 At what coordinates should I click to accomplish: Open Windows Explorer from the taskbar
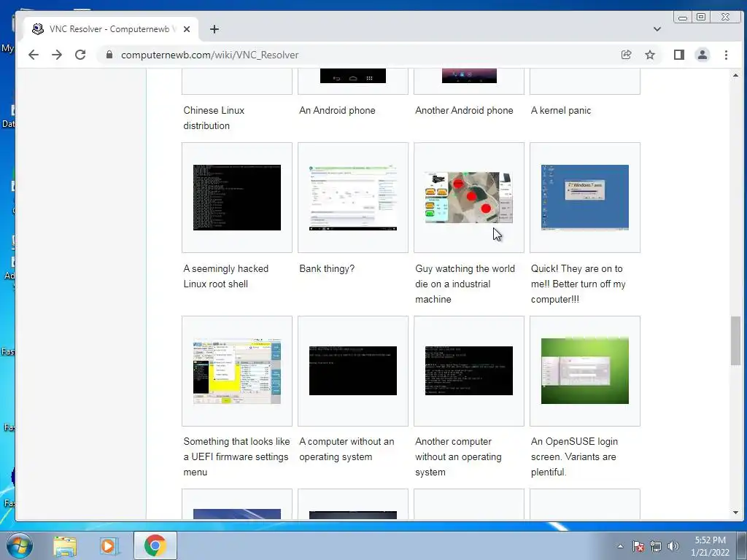tap(65, 545)
